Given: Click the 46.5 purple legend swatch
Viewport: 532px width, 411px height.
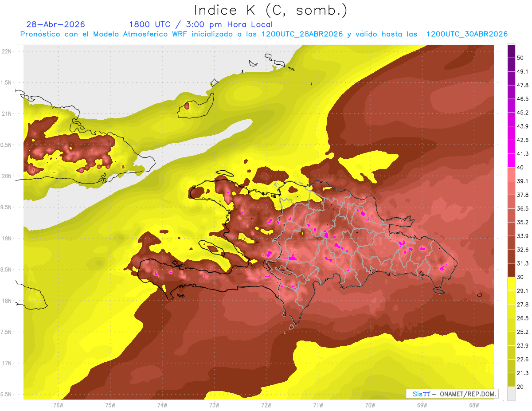Looking at the screenshot, I should point(511,92).
